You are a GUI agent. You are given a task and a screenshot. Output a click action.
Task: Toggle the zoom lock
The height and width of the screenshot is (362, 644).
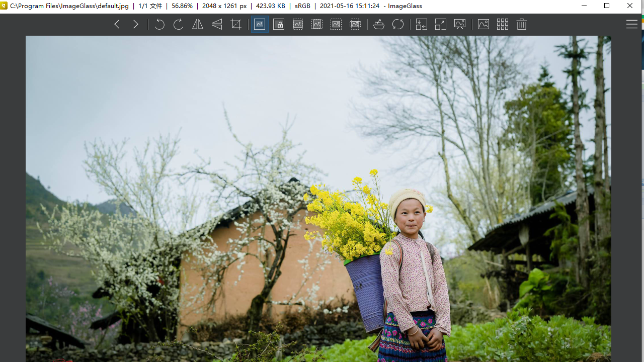coord(278,24)
